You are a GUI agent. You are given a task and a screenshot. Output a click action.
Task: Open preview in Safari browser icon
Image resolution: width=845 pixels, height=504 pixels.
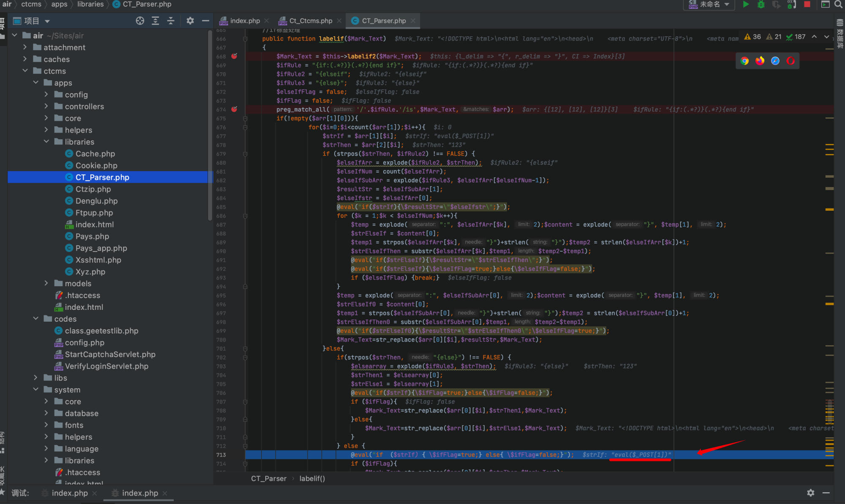[x=775, y=61]
